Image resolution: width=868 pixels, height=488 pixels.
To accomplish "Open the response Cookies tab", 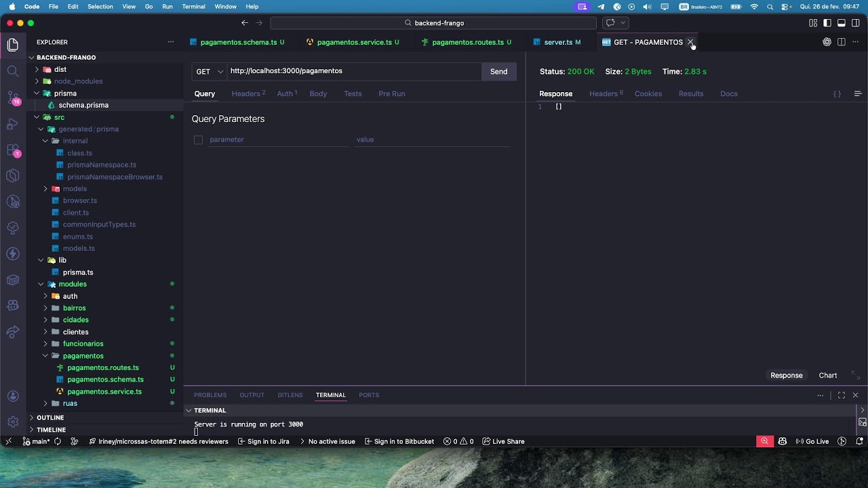I will [648, 94].
